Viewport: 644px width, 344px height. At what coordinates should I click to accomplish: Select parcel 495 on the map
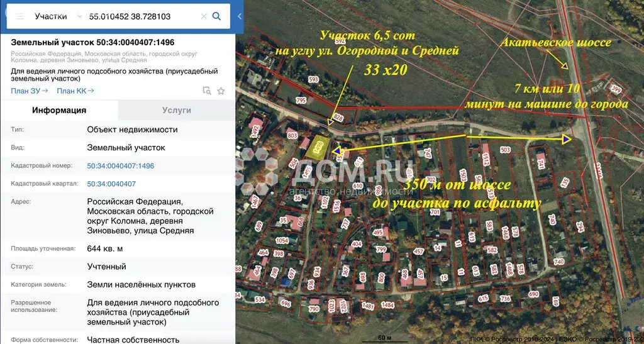click(377, 233)
